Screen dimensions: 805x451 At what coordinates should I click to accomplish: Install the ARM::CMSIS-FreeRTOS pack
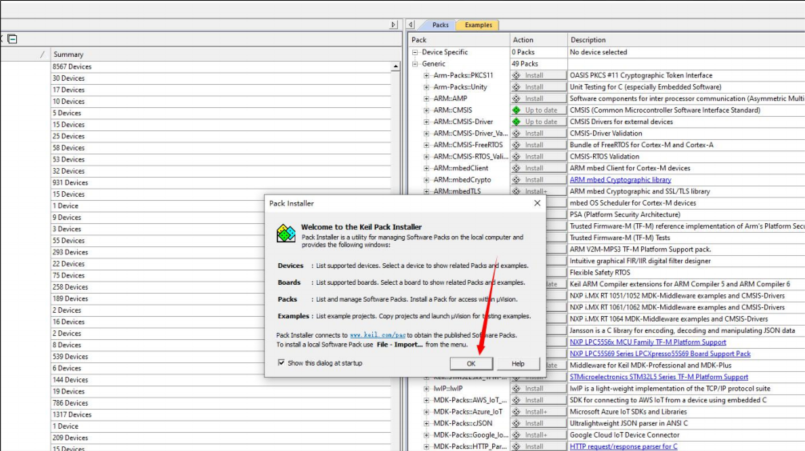click(539, 145)
